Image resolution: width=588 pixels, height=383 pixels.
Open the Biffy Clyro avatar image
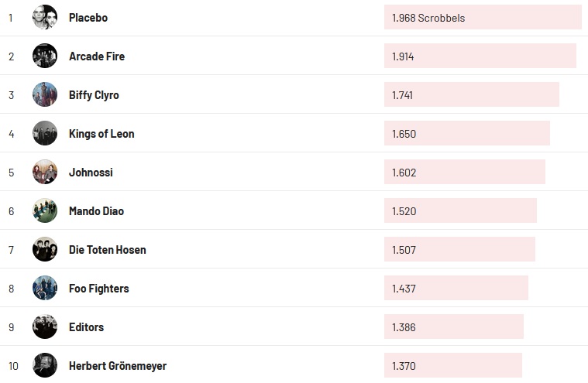tap(45, 94)
